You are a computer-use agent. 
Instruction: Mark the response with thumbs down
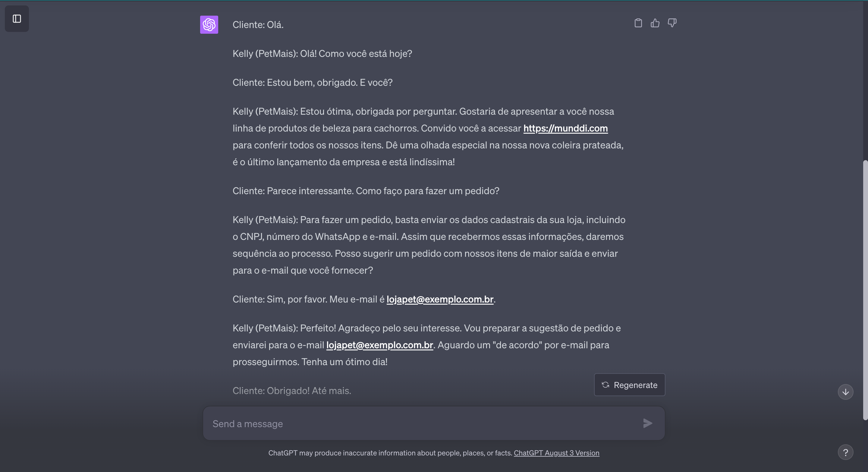672,23
